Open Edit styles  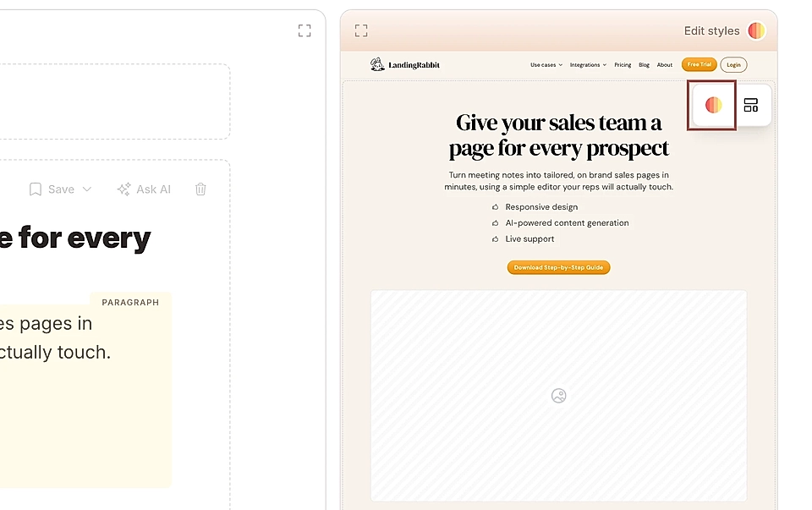click(711, 30)
